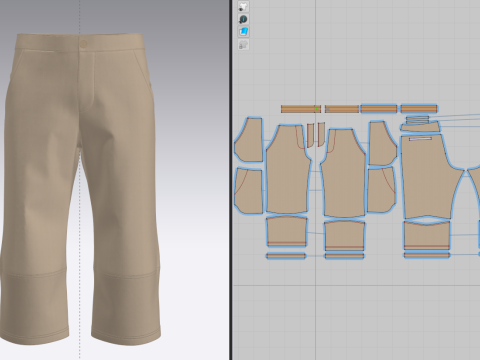480x360 pixels.
Task: Select the right lower leg panel pattern
Action: [x=427, y=235]
